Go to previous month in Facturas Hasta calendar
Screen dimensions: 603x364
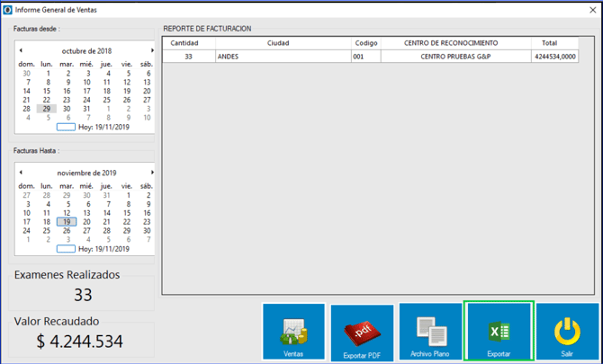(21, 173)
